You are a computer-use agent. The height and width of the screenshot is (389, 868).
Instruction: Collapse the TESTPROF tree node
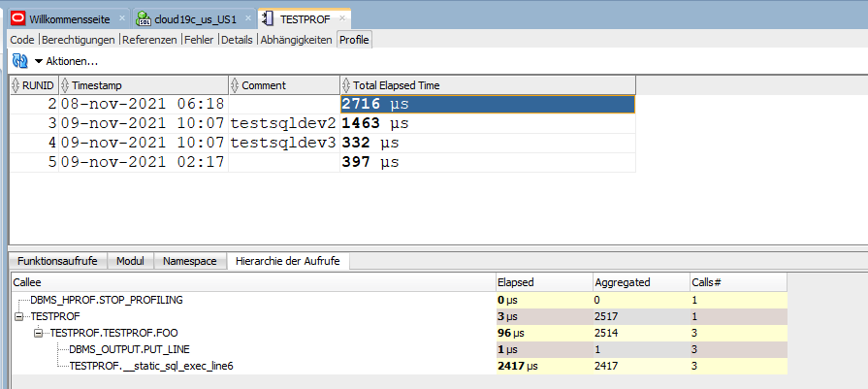tap(18, 316)
